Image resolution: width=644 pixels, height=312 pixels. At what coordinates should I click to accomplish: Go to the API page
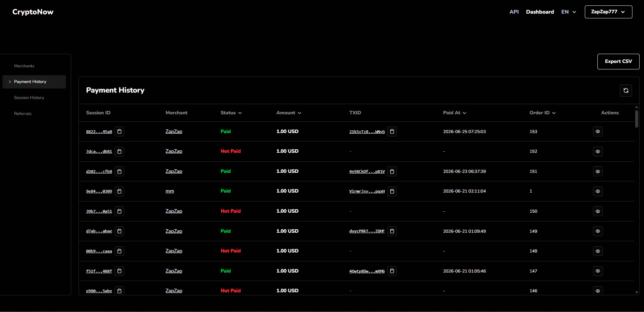click(x=514, y=12)
